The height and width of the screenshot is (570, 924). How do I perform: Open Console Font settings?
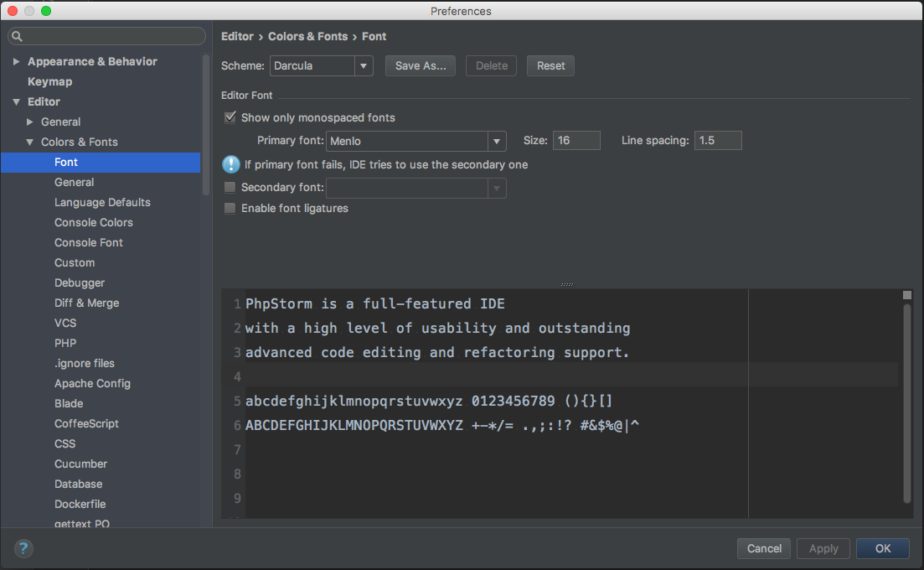click(x=89, y=242)
